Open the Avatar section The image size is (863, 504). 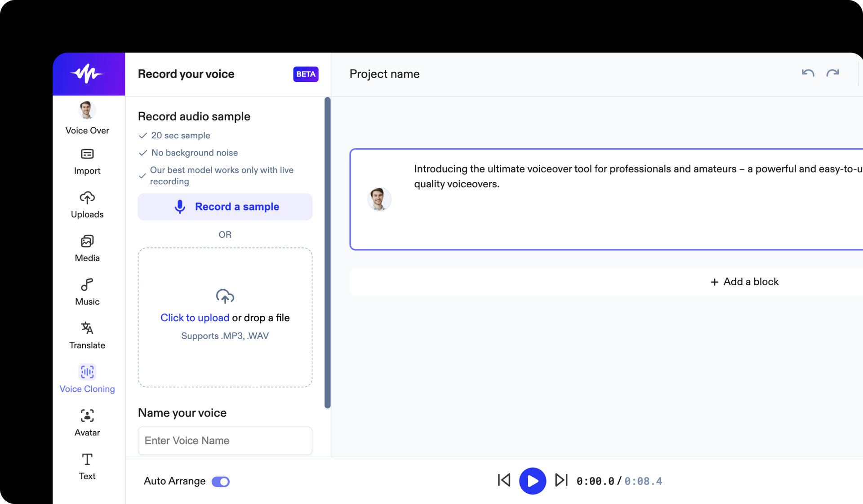pyautogui.click(x=87, y=422)
